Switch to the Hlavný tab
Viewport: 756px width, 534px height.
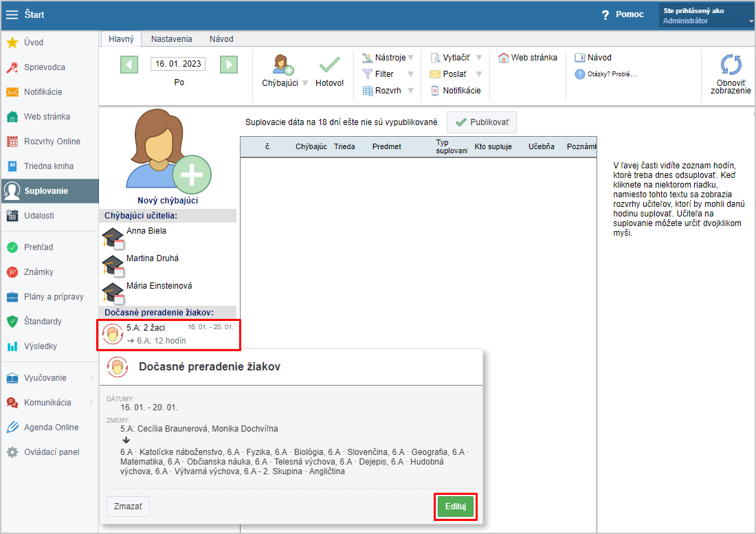pos(121,39)
